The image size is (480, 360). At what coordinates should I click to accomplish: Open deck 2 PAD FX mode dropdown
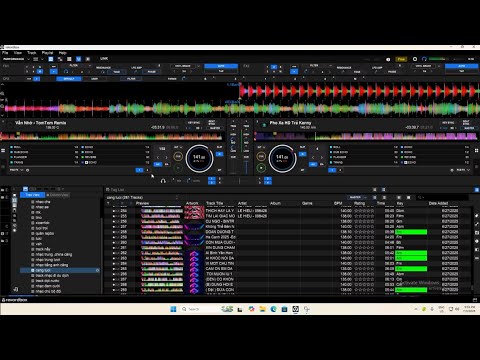[463, 170]
